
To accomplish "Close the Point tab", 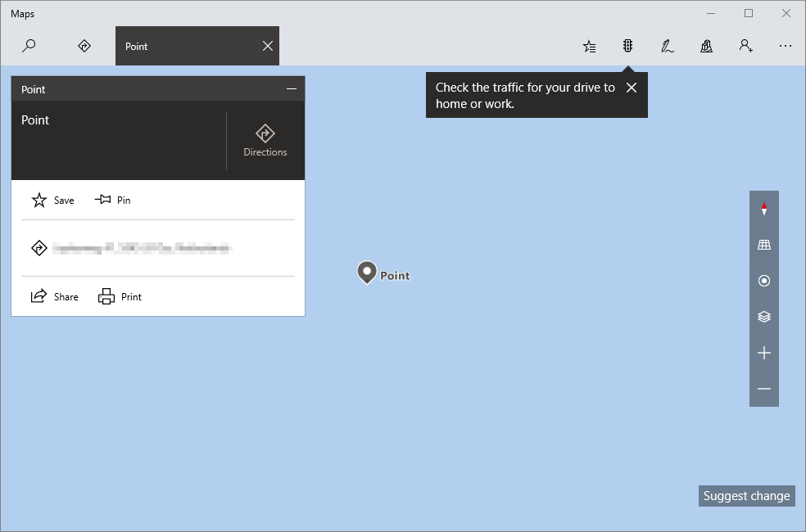I will pyautogui.click(x=268, y=46).
